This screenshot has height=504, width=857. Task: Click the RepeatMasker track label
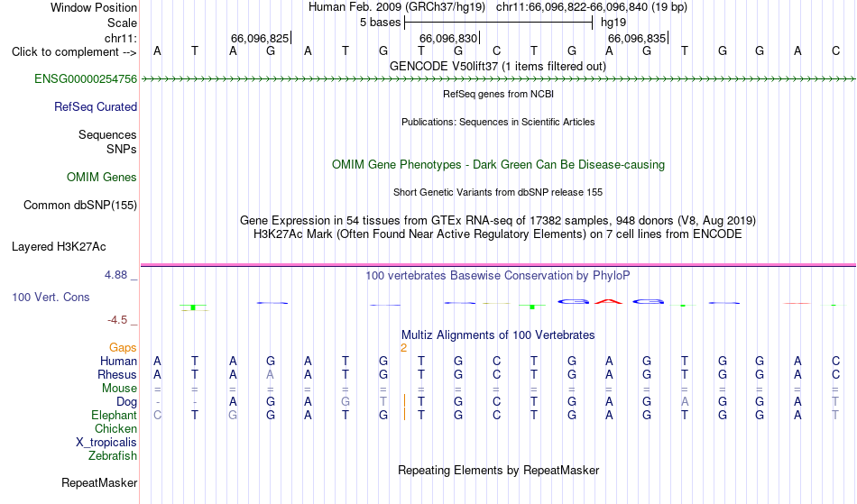click(99, 482)
